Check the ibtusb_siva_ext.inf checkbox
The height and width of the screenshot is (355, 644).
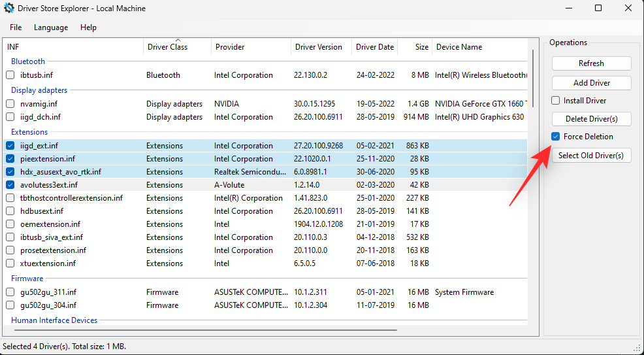click(x=10, y=237)
